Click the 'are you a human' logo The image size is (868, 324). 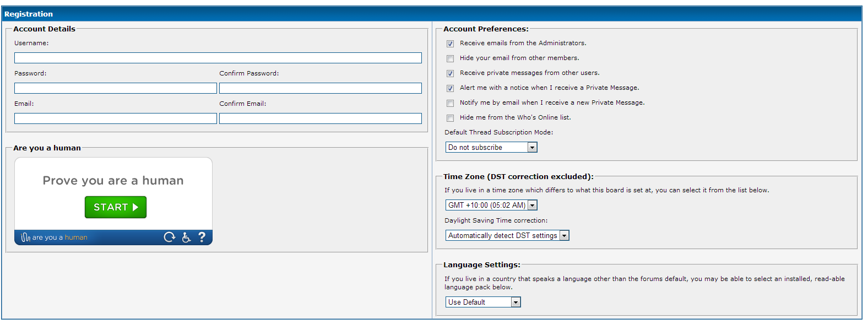pyautogui.click(x=54, y=237)
